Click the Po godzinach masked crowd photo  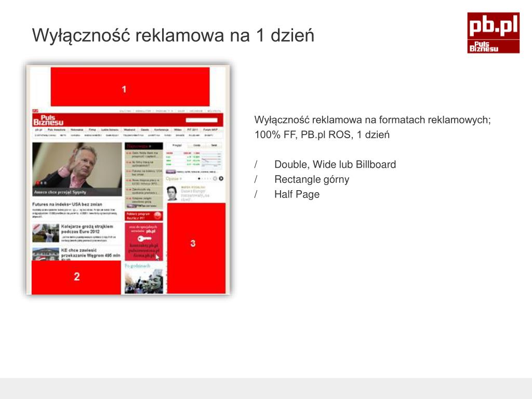click(x=144, y=281)
